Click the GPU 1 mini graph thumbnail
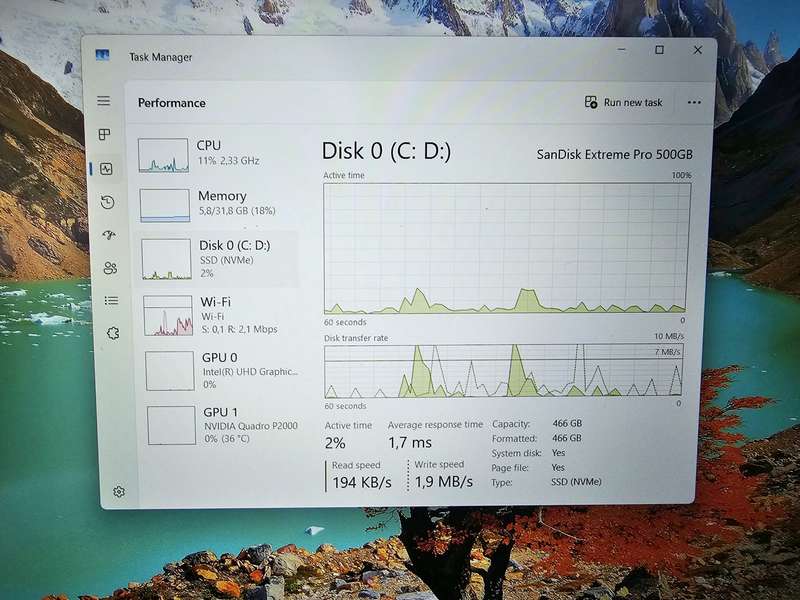The height and width of the screenshot is (600, 800). pyautogui.click(x=171, y=426)
